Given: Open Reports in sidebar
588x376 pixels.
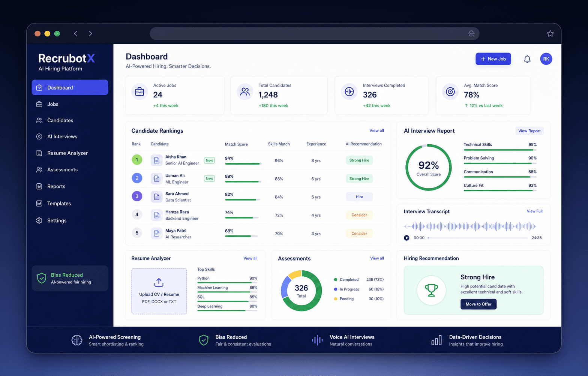Looking at the screenshot, I should [70, 186].
